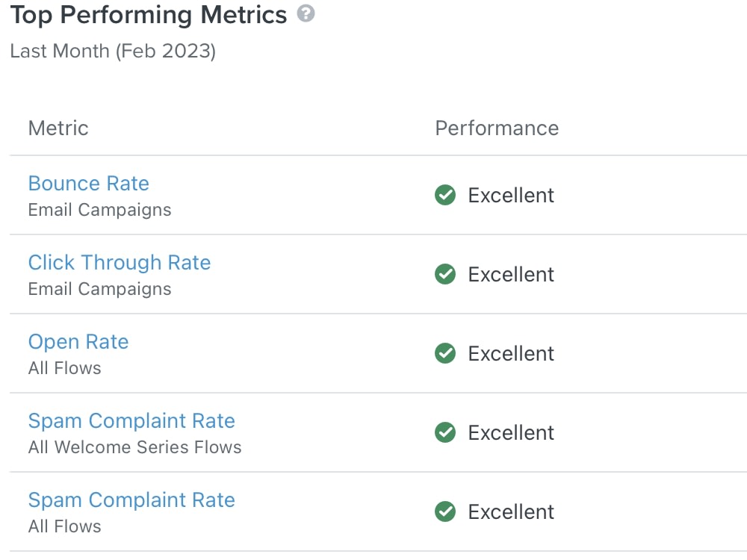Select the Excellent label for Open Rate
747x560 pixels.
click(511, 353)
